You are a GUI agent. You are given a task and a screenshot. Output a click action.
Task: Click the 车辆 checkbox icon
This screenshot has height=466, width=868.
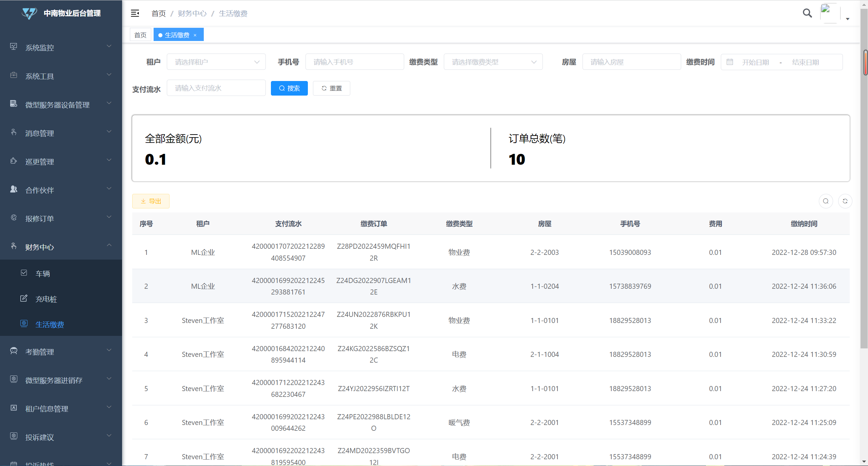[24, 272]
